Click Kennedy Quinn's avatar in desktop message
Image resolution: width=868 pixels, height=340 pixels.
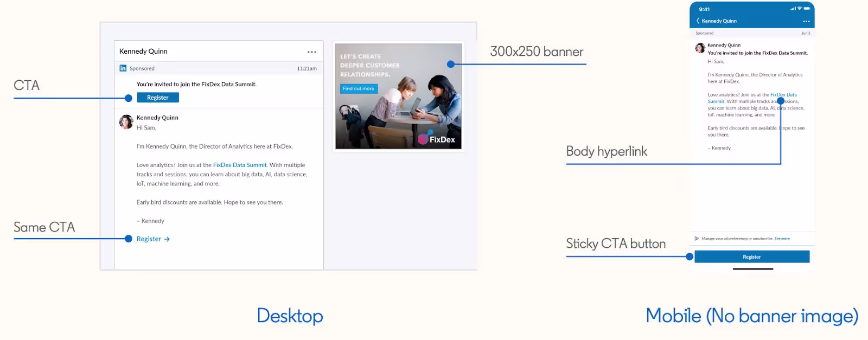tap(126, 121)
